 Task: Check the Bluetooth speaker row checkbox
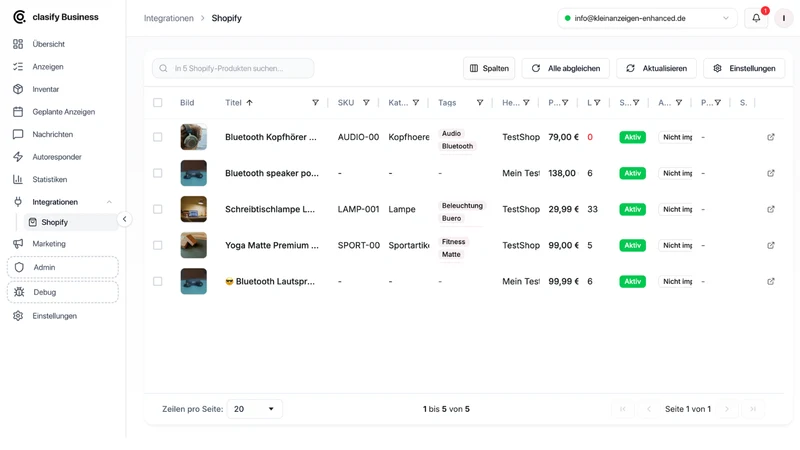(x=158, y=173)
